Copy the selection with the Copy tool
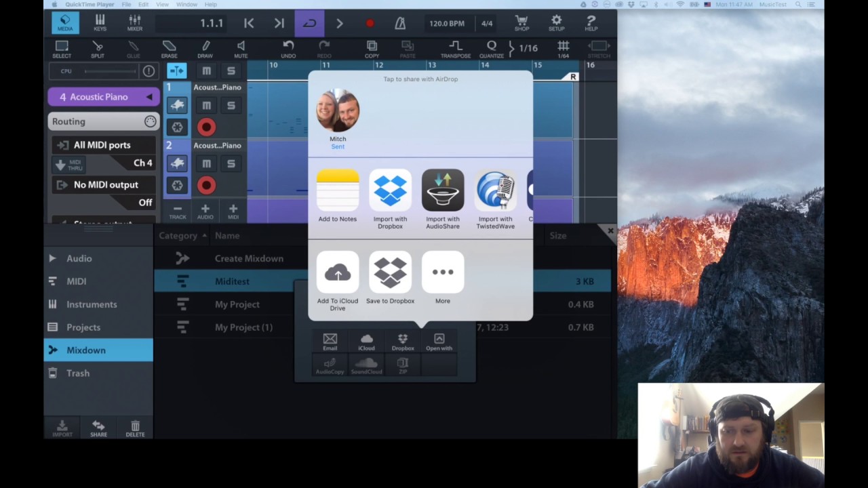This screenshot has width=868, height=488. [x=372, y=49]
